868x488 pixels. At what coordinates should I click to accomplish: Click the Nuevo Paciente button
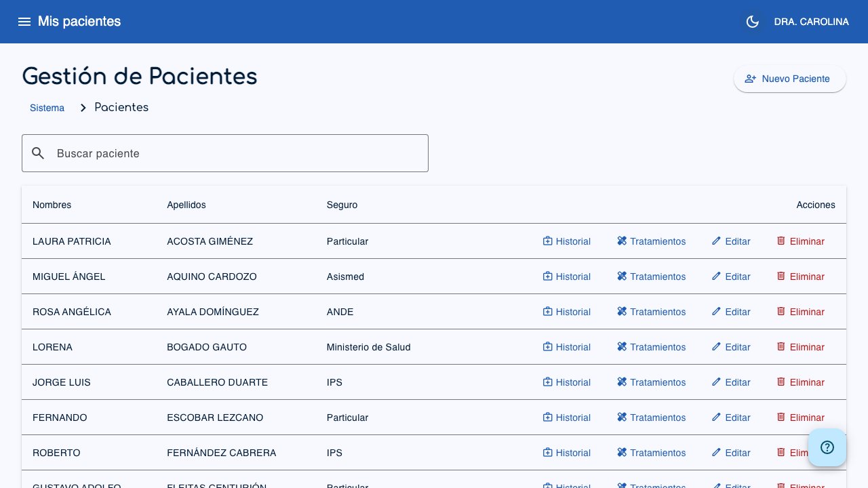point(789,79)
